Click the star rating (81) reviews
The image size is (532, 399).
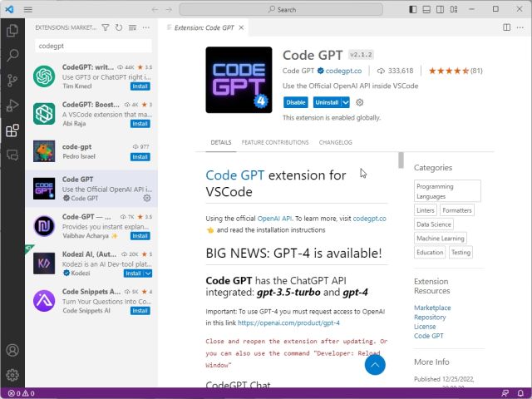pyautogui.click(x=456, y=71)
